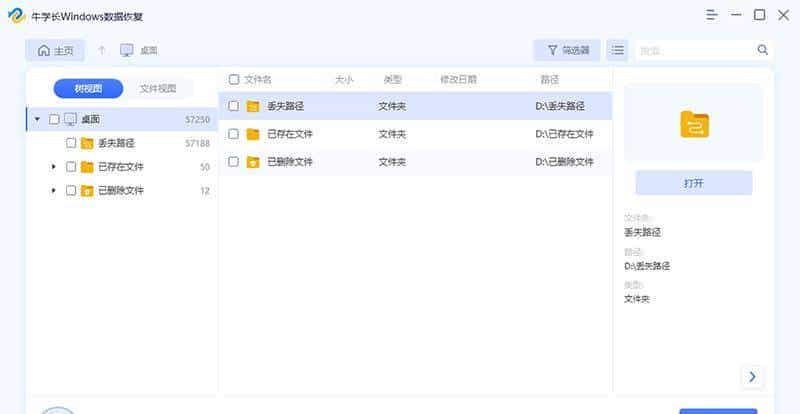Click the 桌面 monitor icon in breadcrumb
Screen dimensions: 800x414
click(127, 50)
